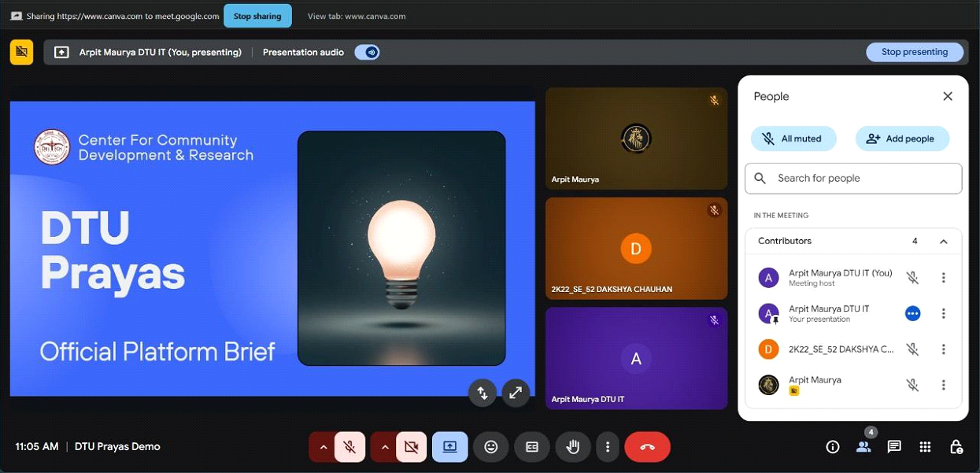Select Arpit Maurya DTU IT (You) participant name
Viewport: 980px width, 473px height.
(841, 273)
